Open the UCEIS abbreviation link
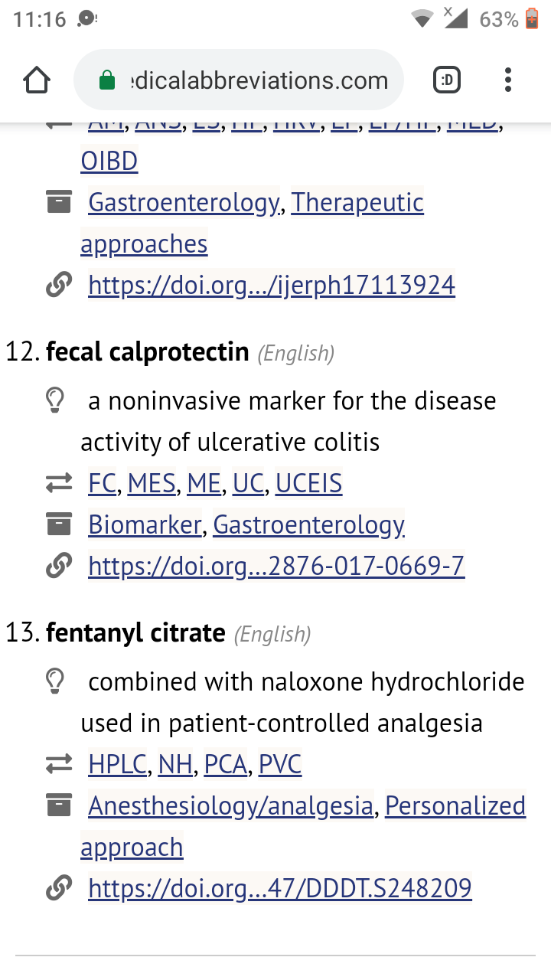This screenshot has width=551, height=980. 308,484
